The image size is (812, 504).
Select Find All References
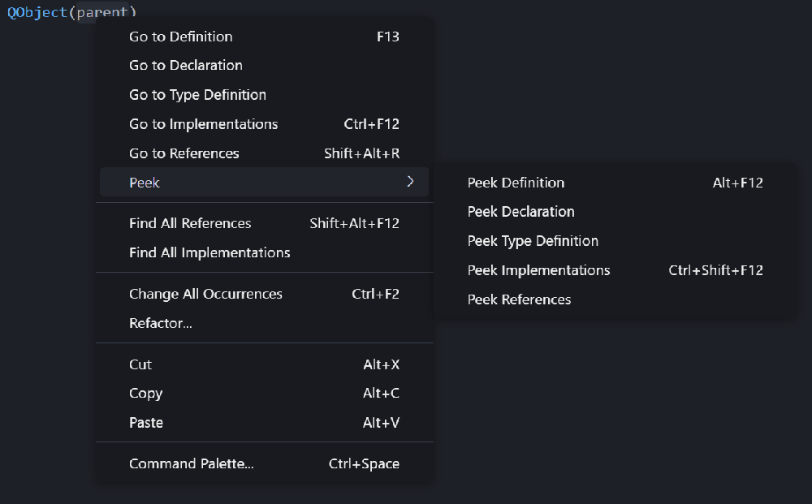(x=190, y=223)
